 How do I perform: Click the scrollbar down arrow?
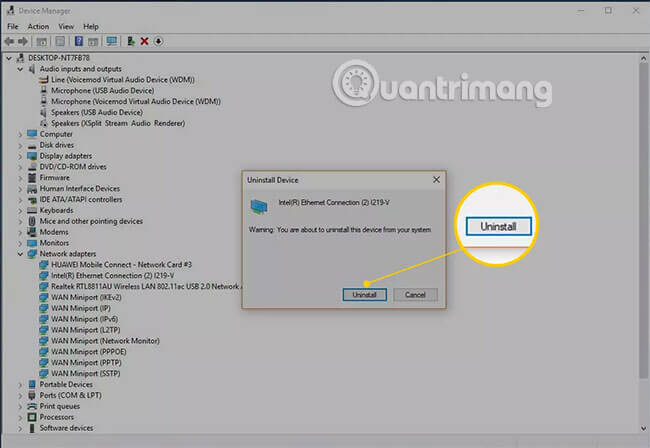click(x=643, y=428)
